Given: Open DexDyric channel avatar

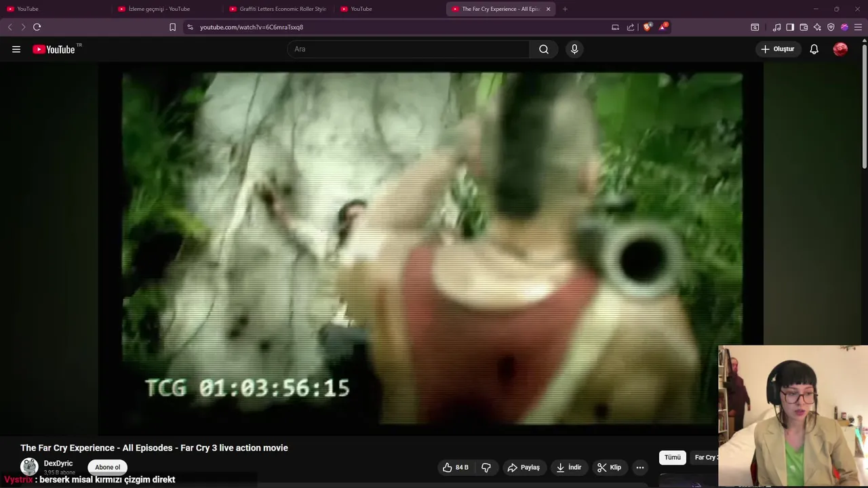Looking at the screenshot, I should click(x=29, y=466).
